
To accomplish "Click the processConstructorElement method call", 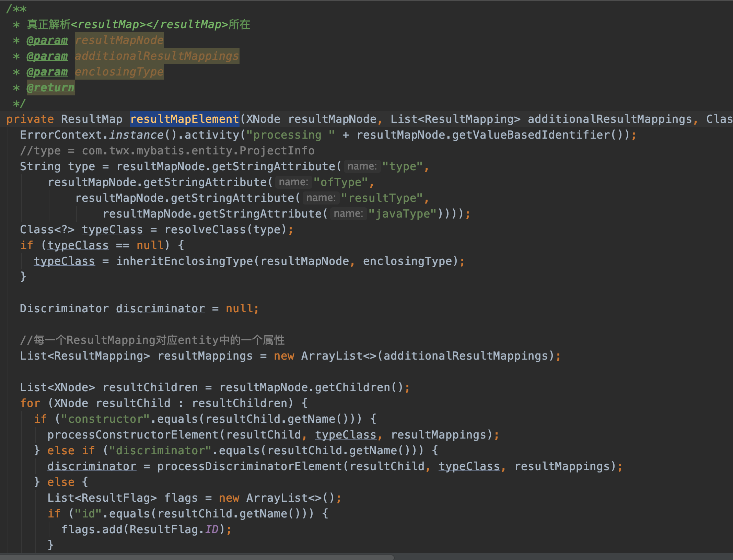I will (133, 435).
